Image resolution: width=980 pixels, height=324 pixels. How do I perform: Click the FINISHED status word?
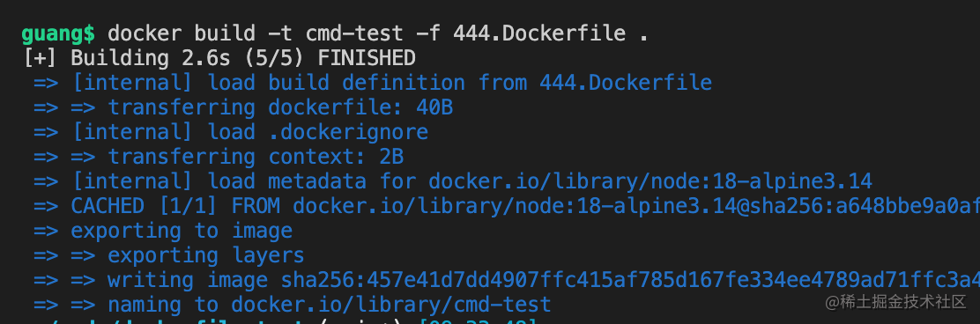click(367, 58)
